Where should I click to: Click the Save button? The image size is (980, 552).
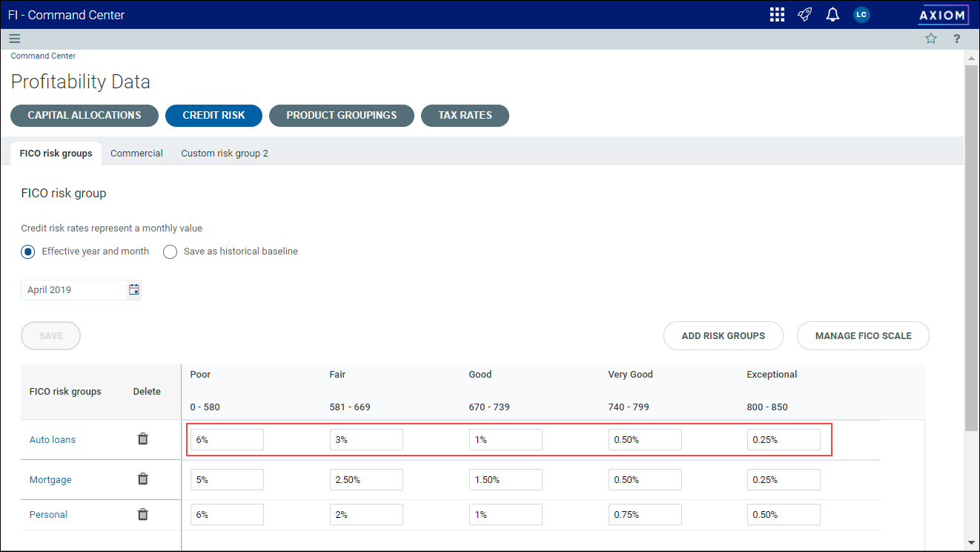pyautogui.click(x=50, y=335)
